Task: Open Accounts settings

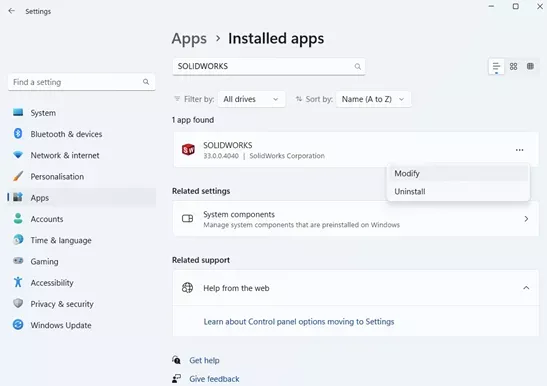Action: coord(81,219)
